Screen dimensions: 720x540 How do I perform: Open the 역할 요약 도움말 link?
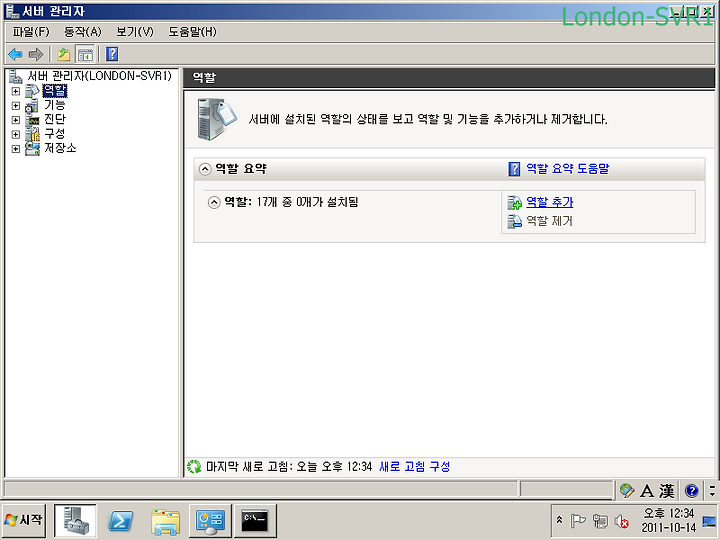click(x=568, y=169)
